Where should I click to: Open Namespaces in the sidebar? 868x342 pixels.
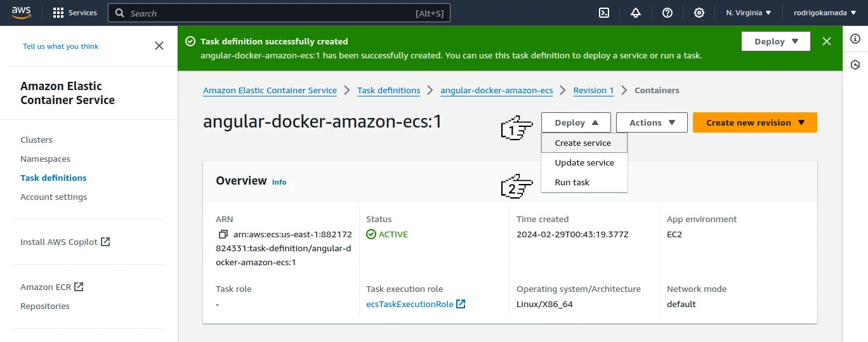(x=45, y=159)
